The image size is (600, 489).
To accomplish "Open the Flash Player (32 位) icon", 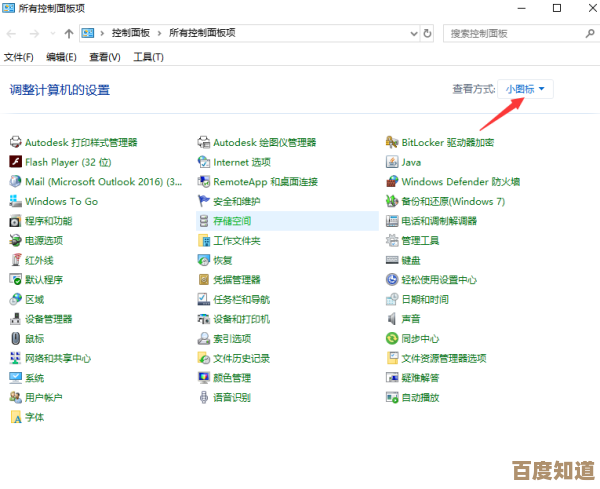I will pyautogui.click(x=16, y=162).
